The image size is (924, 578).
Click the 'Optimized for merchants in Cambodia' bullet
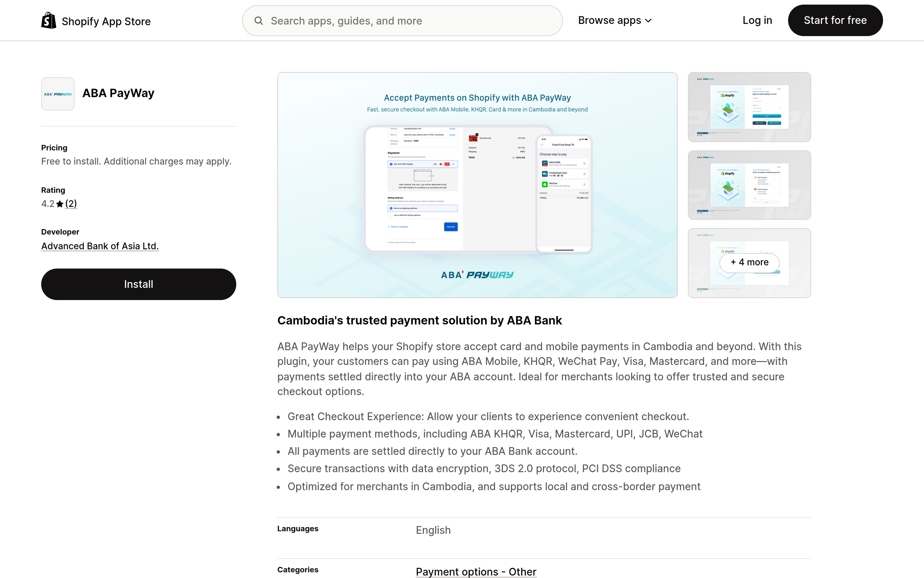click(494, 486)
